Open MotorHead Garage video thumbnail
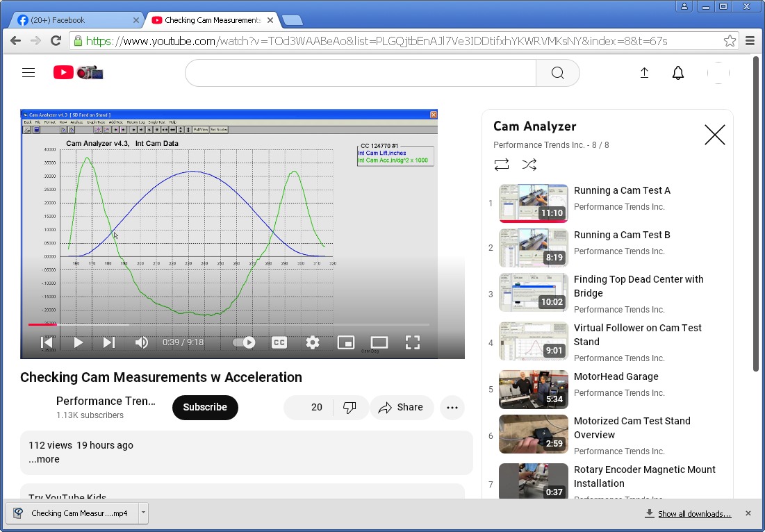The image size is (765, 532). 533,390
